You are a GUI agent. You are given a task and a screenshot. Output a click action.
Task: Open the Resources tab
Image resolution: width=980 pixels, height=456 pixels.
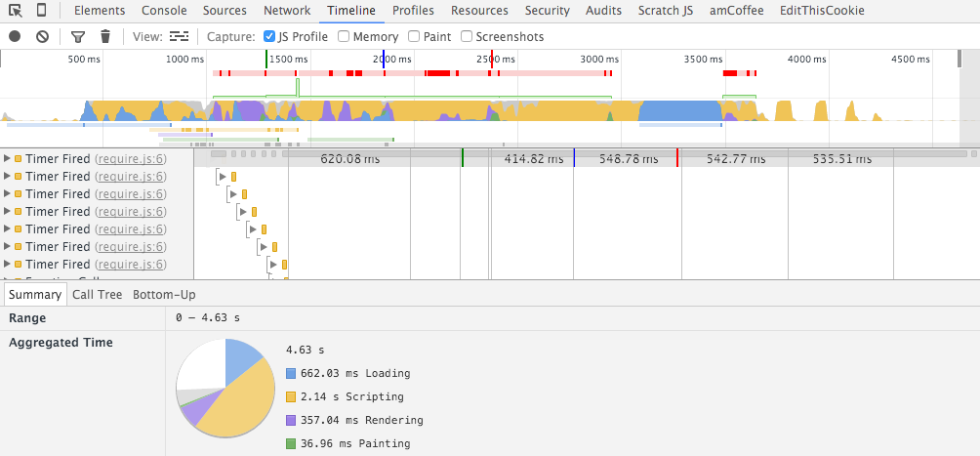pyautogui.click(x=479, y=11)
